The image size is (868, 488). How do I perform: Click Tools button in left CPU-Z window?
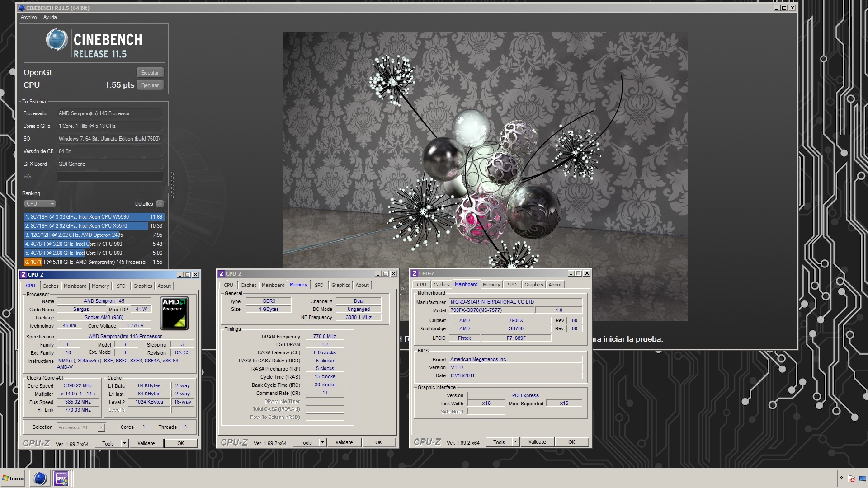click(108, 444)
